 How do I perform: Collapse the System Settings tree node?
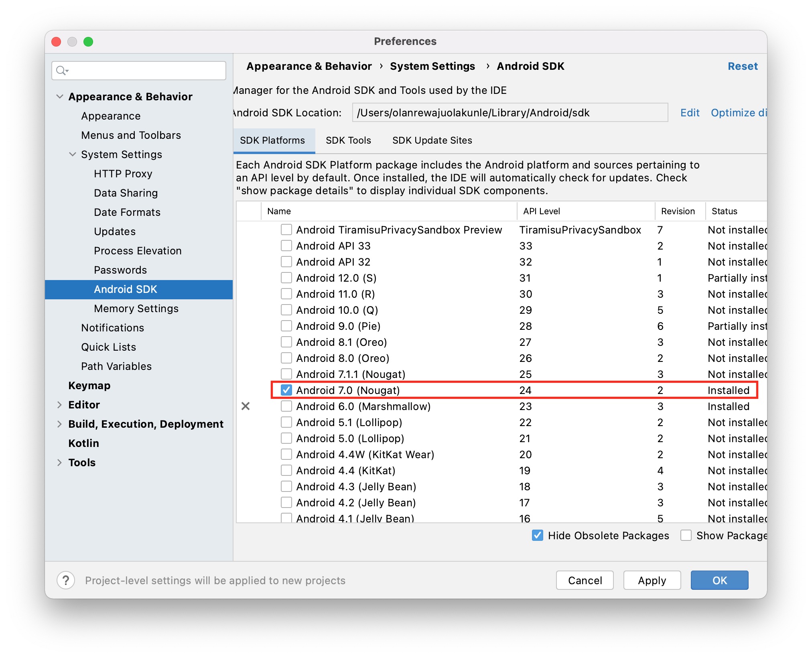tap(73, 154)
